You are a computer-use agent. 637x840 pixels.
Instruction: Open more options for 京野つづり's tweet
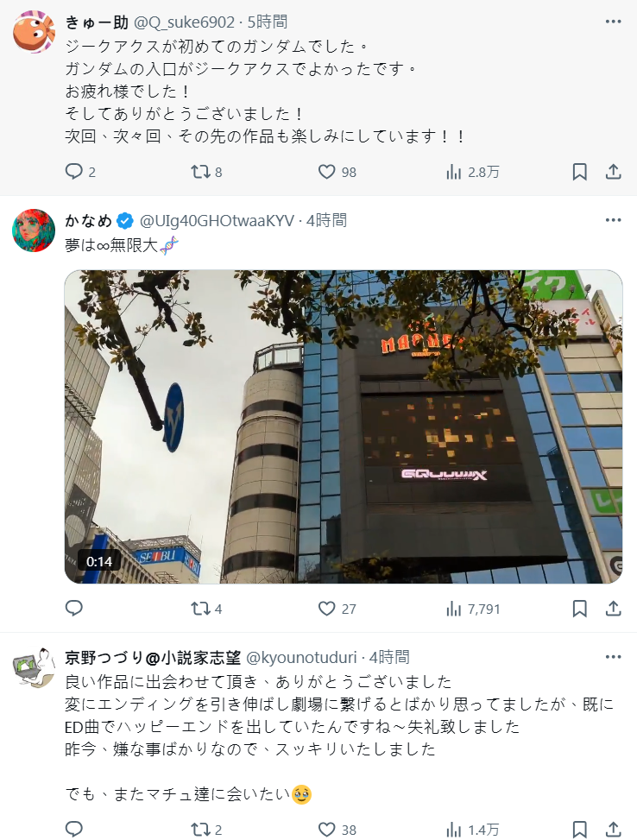[x=613, y=657]
